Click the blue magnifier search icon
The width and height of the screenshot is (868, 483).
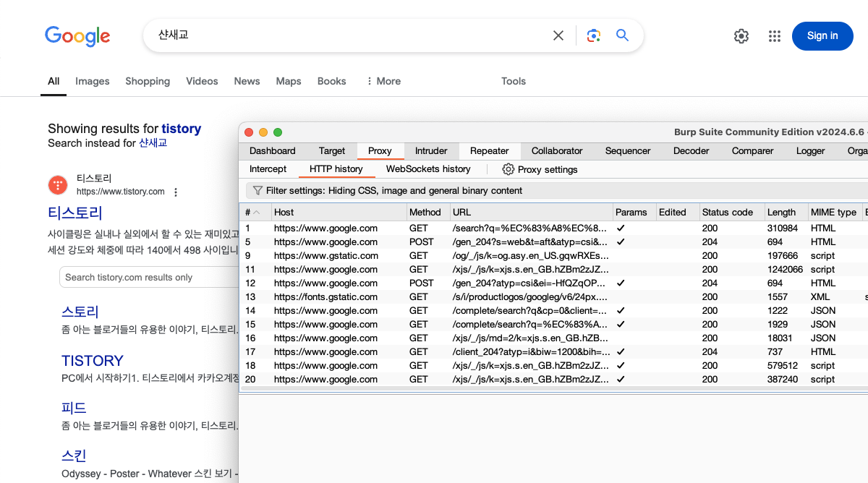point(622,35)
